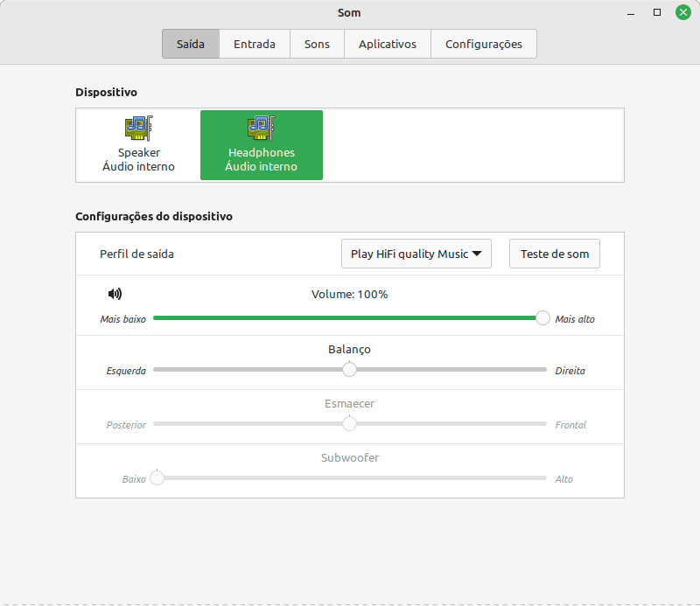Screen dimensions: 700x606
Task: Click the 'Mais alto' label
Action: pyautogui.click(x=575, y=319)
